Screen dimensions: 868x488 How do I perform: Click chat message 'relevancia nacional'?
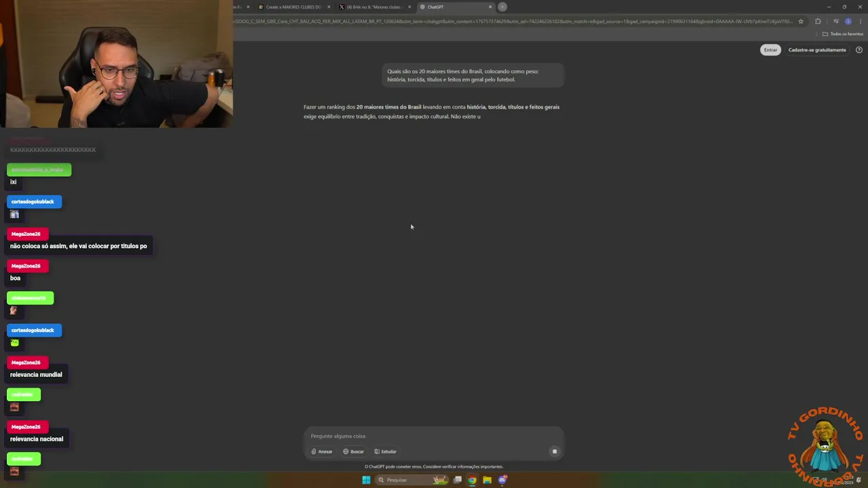(x=37, y=439)
